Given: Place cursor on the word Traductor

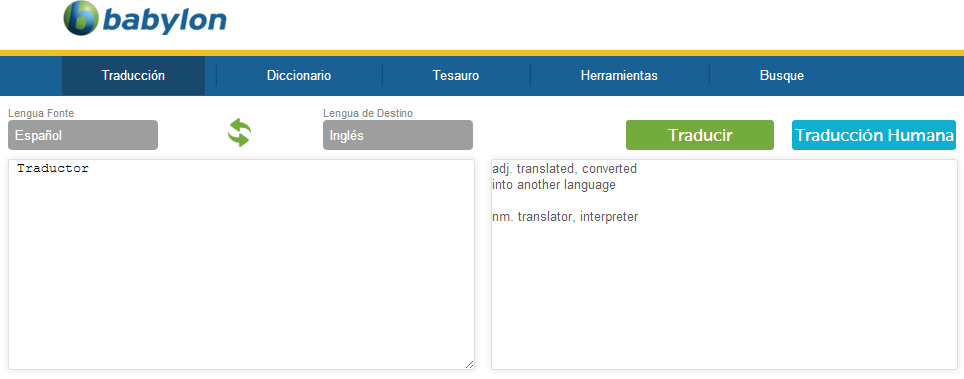Looking at the screenshot, I should [53, 168].
